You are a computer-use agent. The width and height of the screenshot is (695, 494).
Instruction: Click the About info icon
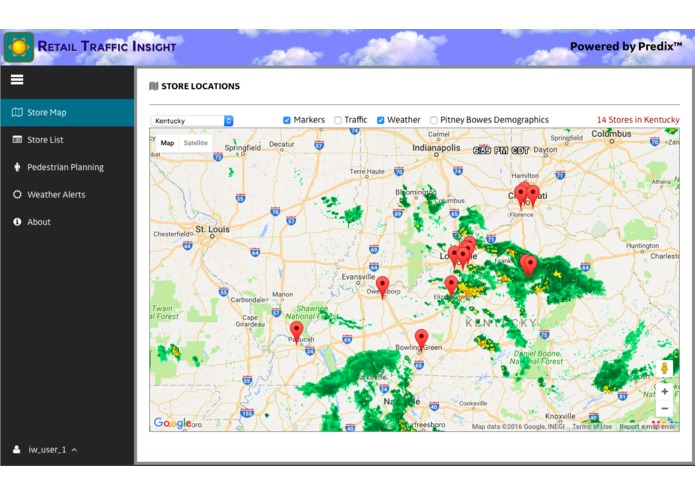point(17,222)
